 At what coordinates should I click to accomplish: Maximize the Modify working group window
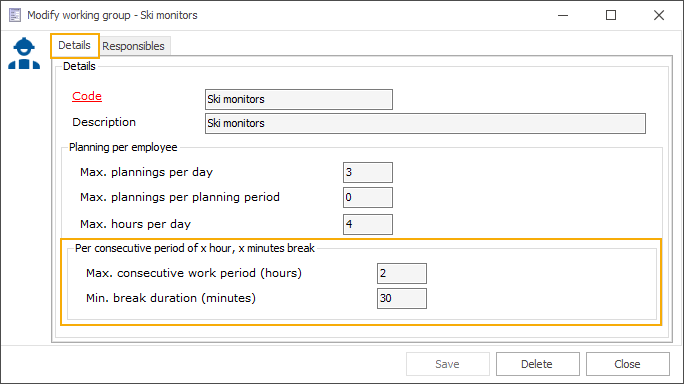[611, 15]
